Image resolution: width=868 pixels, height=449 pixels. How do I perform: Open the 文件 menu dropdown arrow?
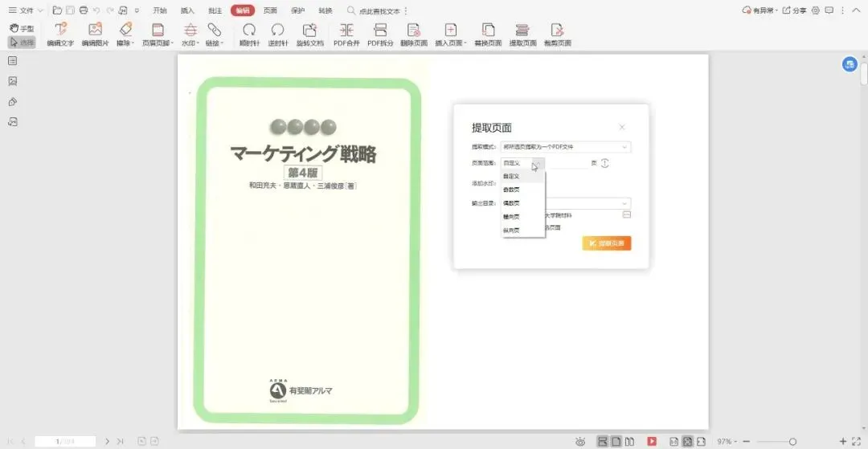coord(40,10)
